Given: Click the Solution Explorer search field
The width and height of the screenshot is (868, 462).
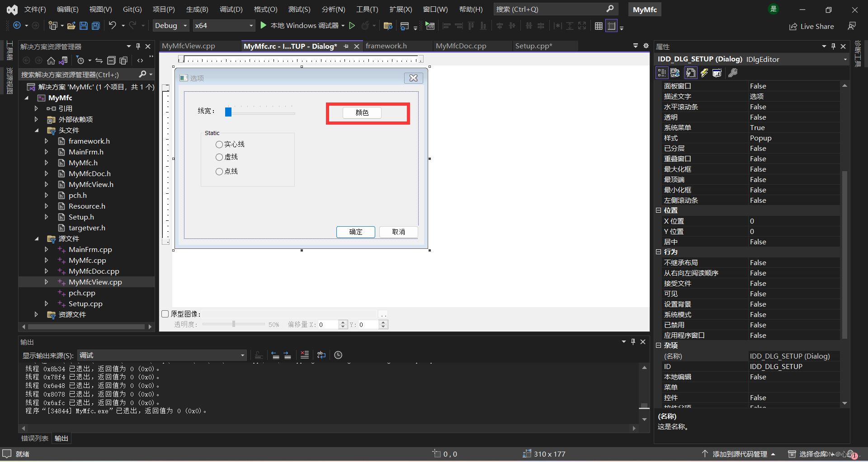Looking at the screenshot, I should pos(86,75).
